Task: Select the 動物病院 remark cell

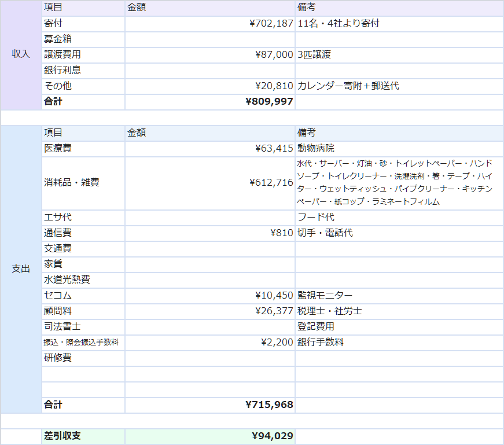Action: pos(399,149)
